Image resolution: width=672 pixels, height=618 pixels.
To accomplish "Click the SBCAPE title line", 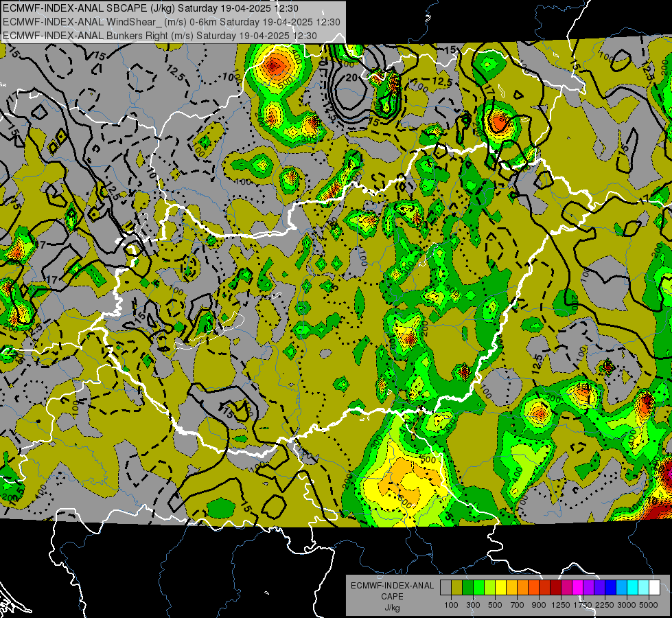I will coord(150,8).
